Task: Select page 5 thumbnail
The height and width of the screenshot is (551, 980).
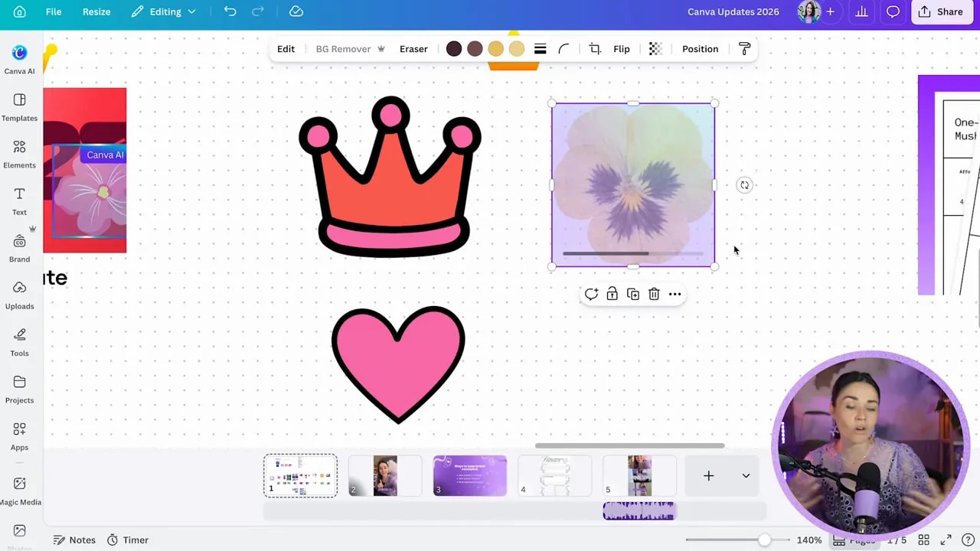Action: click(x=640, y=476)
